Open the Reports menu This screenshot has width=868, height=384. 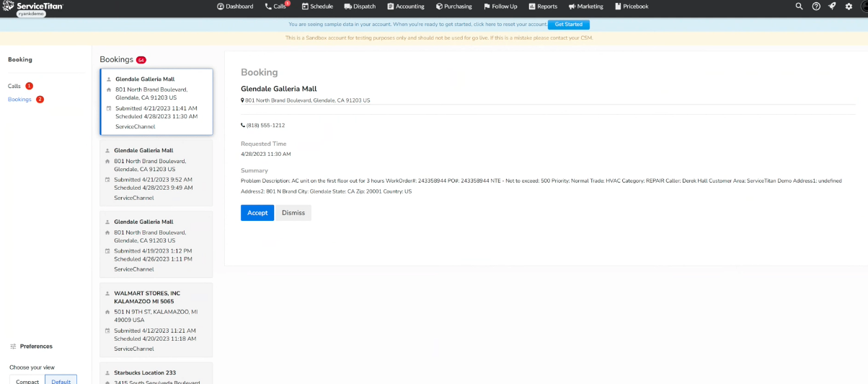coord(543,6)
